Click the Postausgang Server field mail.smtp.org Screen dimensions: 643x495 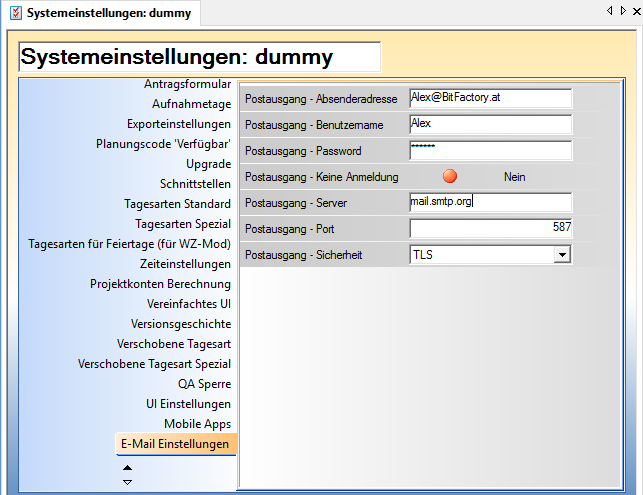pyautogui.click(x=490, y=203)
